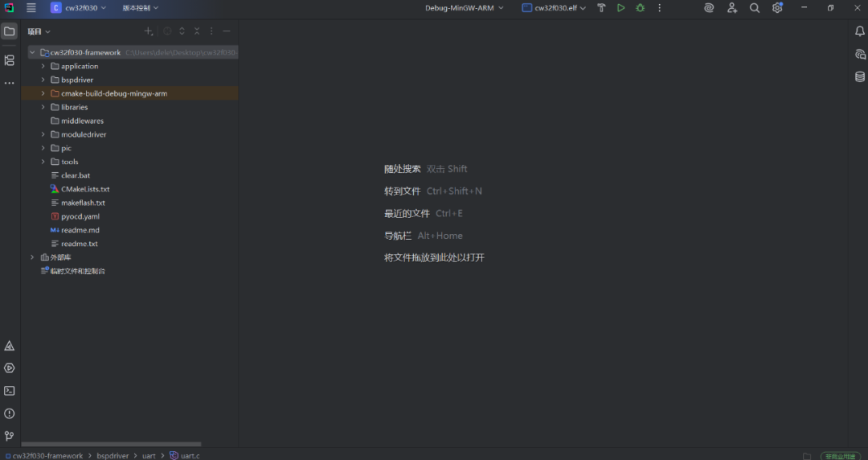This screenshot has width=868, height=460.
Task: Click the horizontal scrollbar of project tree
Action: [x=111, y=444]
